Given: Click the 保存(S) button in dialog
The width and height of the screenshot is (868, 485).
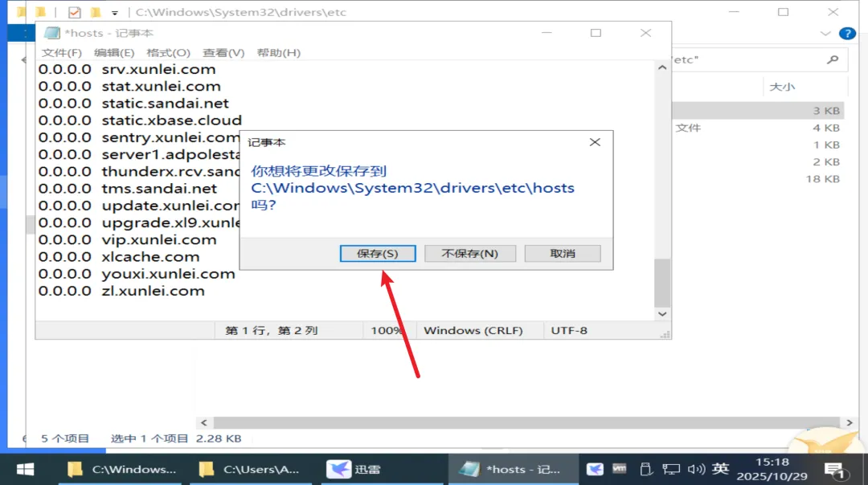Looking at the screenshot, I should click(378, 253).
